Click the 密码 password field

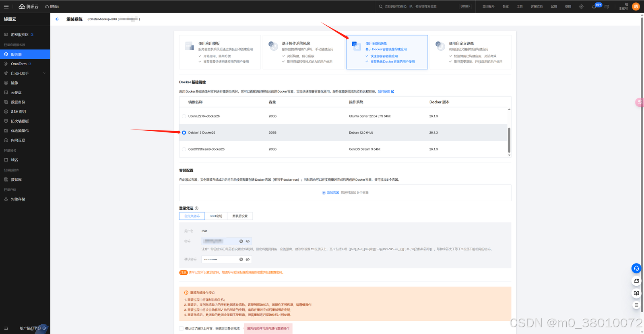click(x=227, y=241)
